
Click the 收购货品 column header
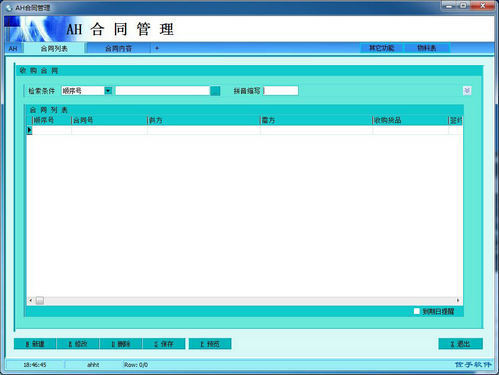tap(410, 120)
